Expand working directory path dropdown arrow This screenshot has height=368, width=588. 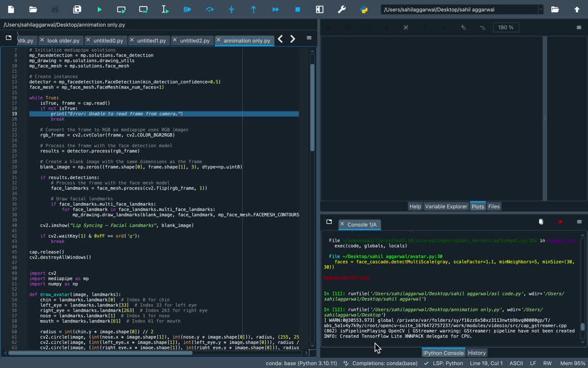[x=541, y=10]
